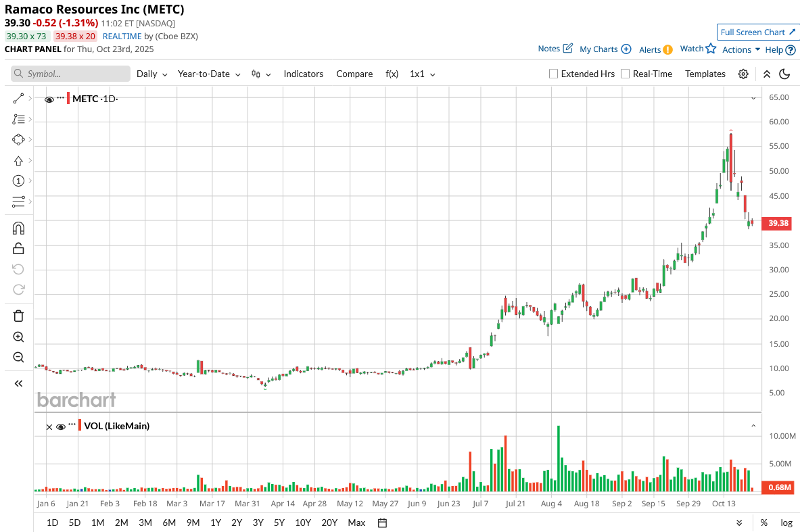Collapse the drawing tools sidebar
The width and height of the screenshot is (800, 532).
pyautogui.click(x=18, y=383)
